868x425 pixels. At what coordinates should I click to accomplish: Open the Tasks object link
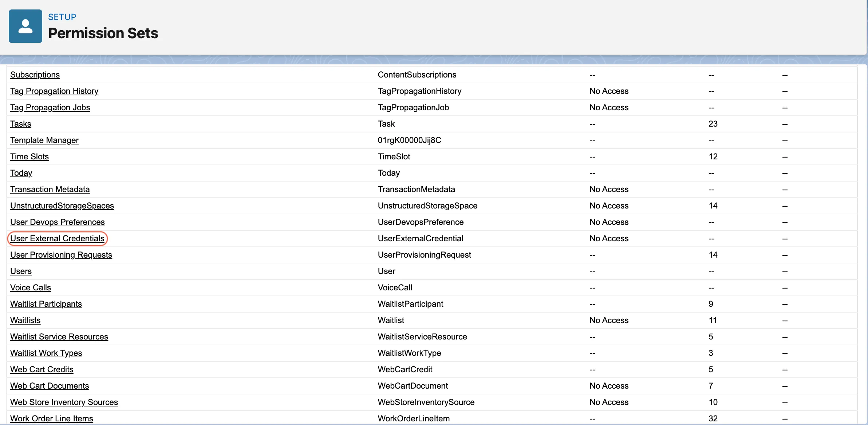21,124
